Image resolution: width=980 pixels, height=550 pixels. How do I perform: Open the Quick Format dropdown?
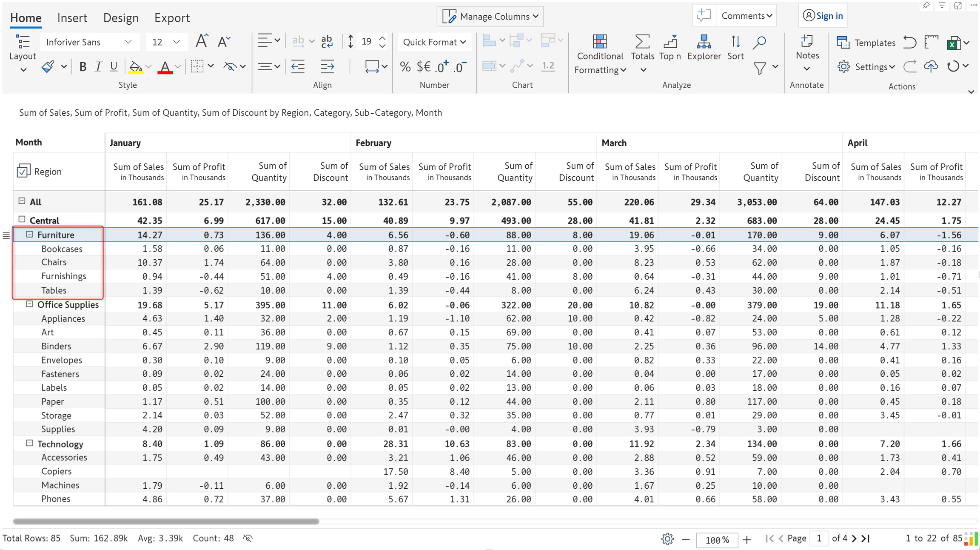click(434, 42)
